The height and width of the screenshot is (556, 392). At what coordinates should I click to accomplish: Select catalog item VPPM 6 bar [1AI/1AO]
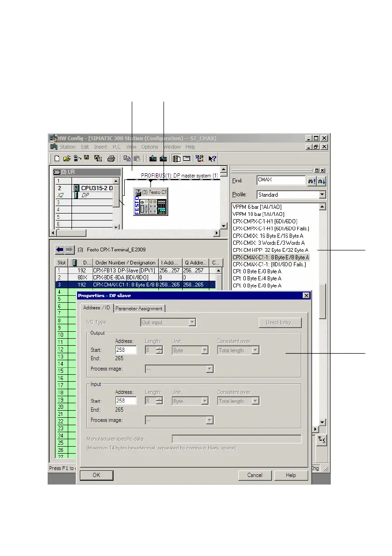coord(257,207)
